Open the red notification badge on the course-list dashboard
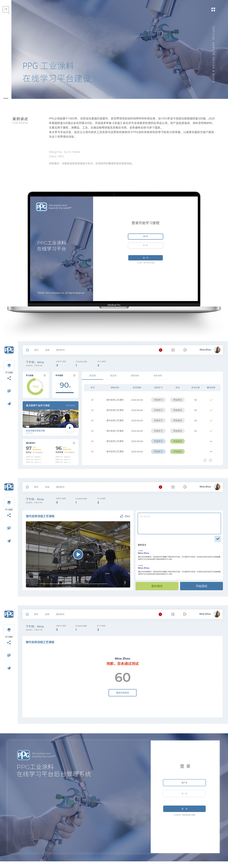 pos(161,350)
